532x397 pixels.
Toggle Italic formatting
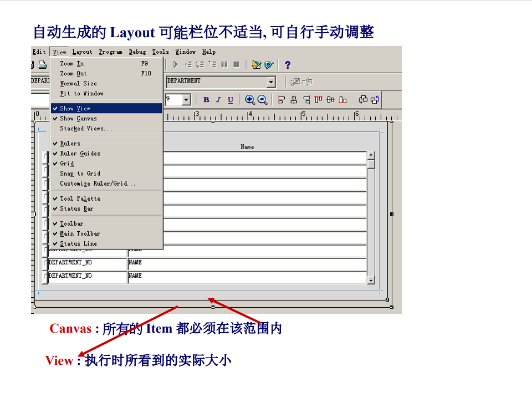(x=218, y=100)
